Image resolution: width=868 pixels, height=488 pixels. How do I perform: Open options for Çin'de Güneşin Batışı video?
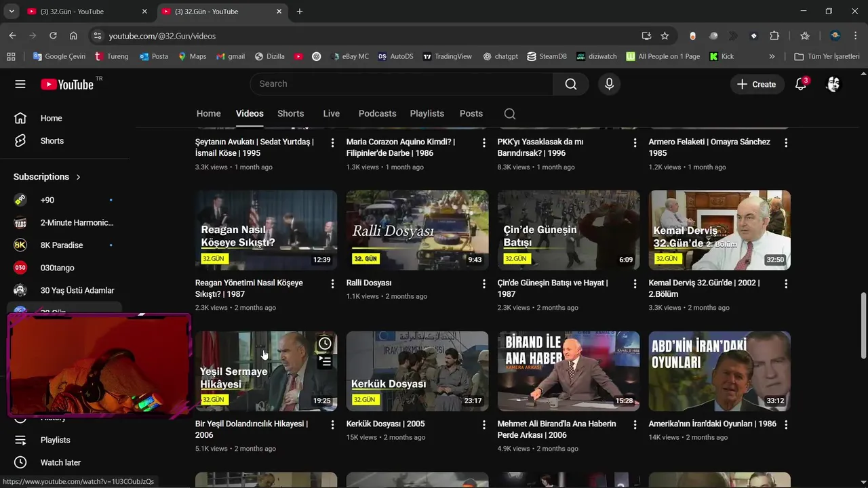(x=635, y=284)
